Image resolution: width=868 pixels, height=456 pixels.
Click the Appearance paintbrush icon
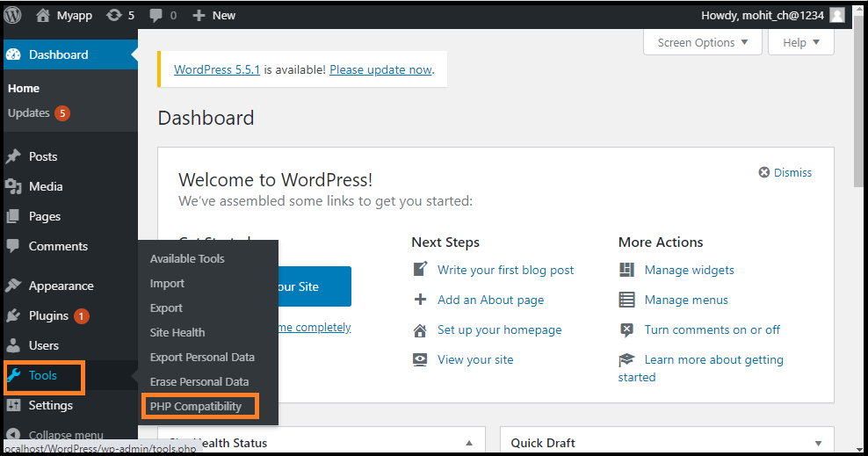[x=13, y=286]
